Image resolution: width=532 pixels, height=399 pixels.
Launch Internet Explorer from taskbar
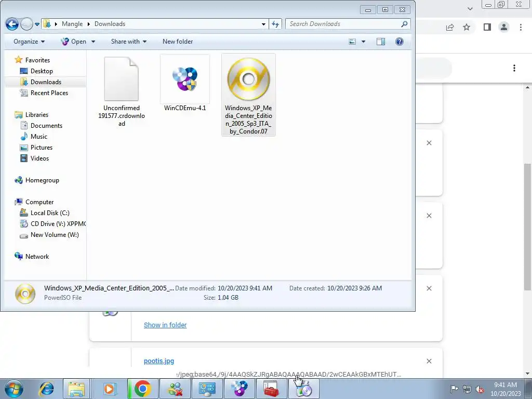point(46,389)
